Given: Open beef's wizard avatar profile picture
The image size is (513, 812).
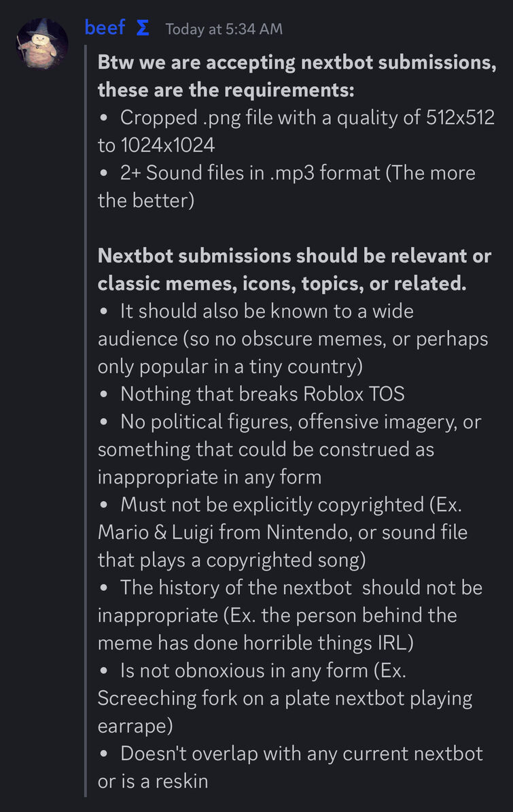Looking at the screenshot, I should [42, 43].
